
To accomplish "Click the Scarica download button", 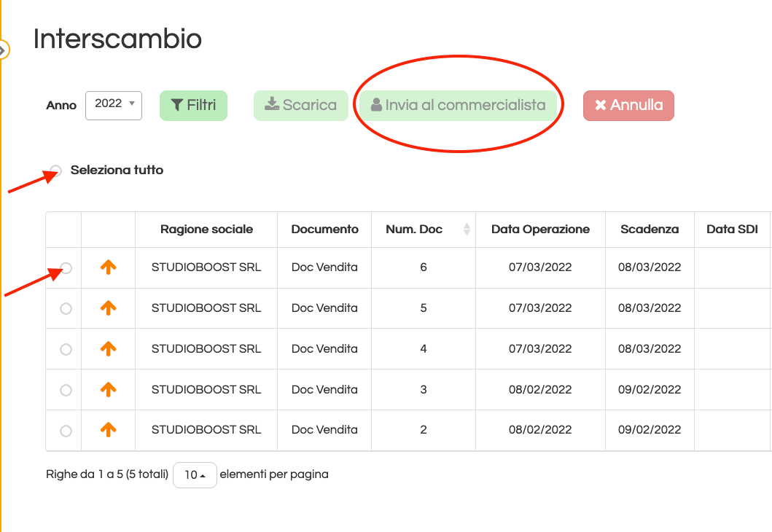I will click(x=301, y=106).
